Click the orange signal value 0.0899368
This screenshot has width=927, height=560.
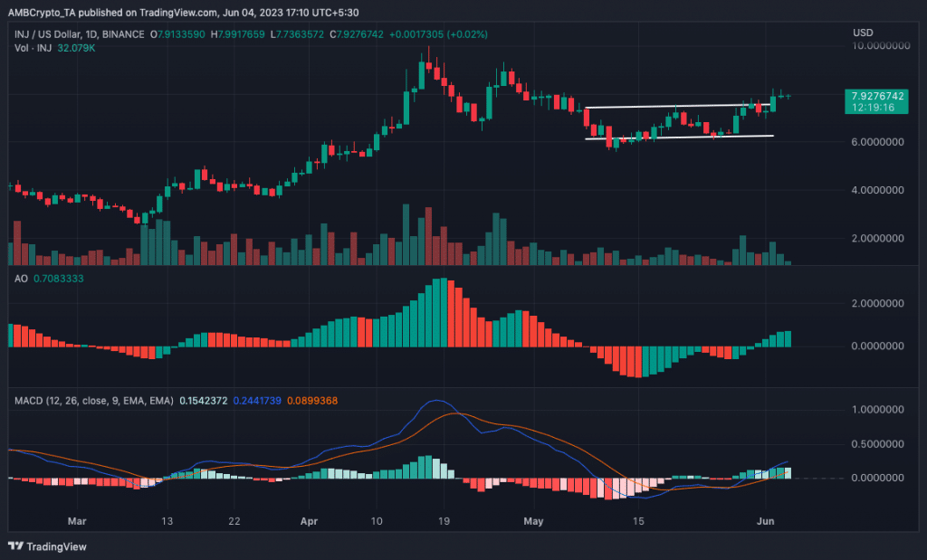pyautogui.click(x=312, y=401)
